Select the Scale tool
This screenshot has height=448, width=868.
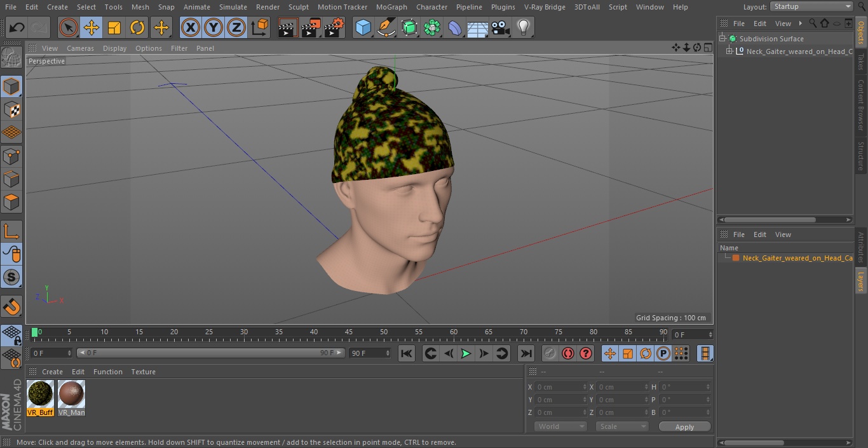point(114,28)
